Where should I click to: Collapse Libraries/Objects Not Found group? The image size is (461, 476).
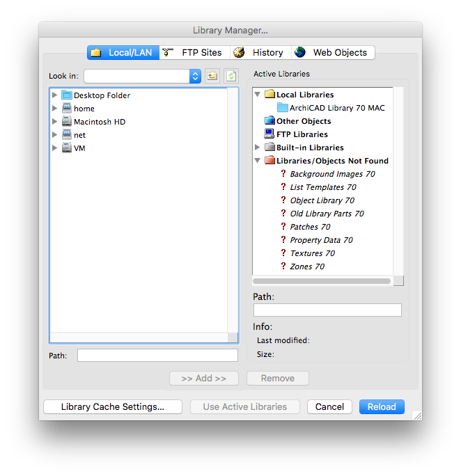[x=258, y=160]
